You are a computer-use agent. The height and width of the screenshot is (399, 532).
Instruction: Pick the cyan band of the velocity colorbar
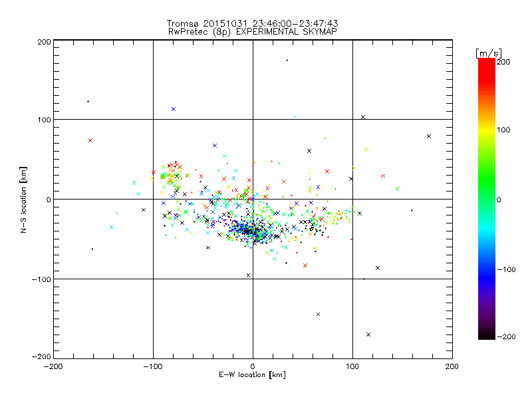(x=487, y=231)
